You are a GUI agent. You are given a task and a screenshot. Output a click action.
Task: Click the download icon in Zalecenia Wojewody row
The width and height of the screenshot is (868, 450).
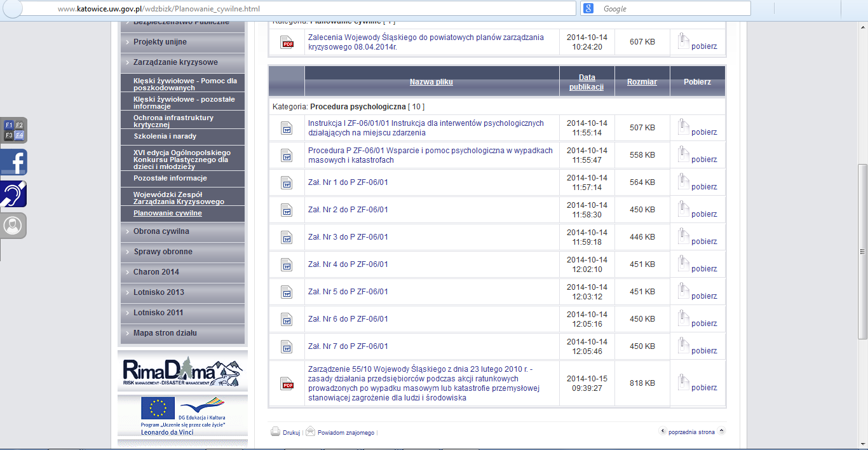[x=683, y=41]
